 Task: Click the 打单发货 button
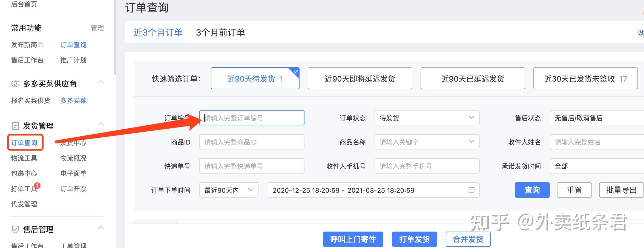click(414, 239)
